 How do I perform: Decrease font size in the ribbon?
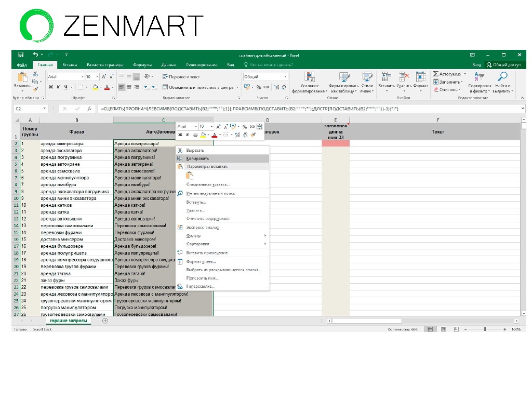tap(111, 77)
